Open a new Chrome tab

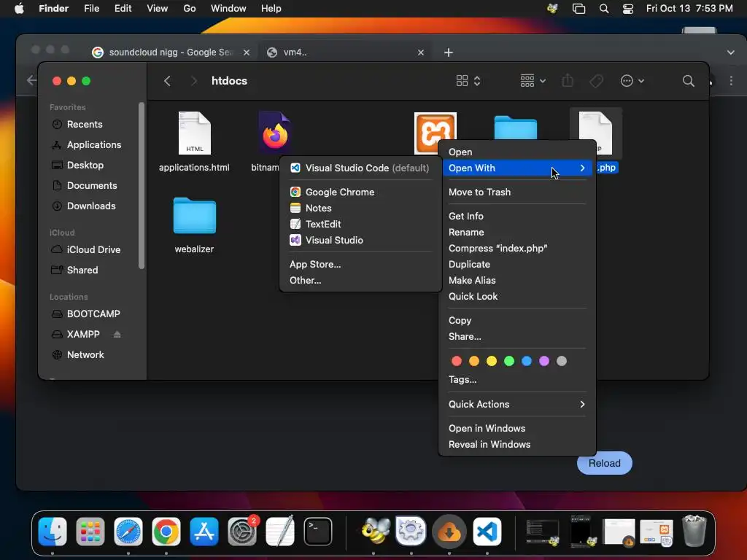tap(449, 52)
